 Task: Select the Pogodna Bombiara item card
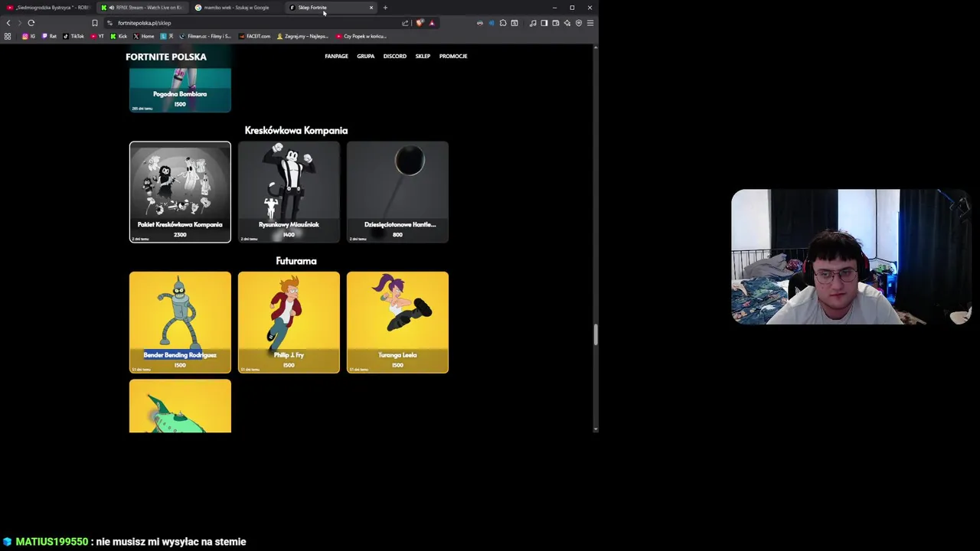pos(180,90)
